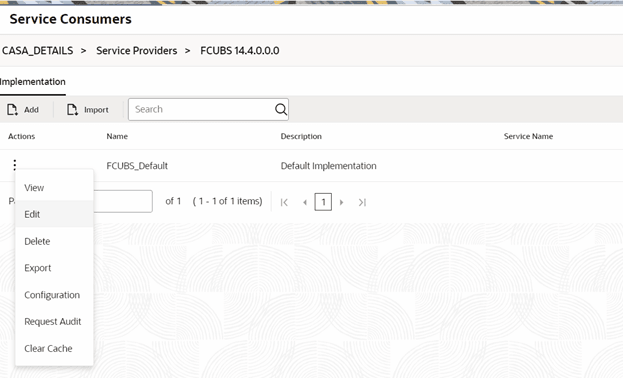The height and width of the screenshot is (378, 623).
Task: Go to the previous page arrow
Action: [x=305, y=202]
